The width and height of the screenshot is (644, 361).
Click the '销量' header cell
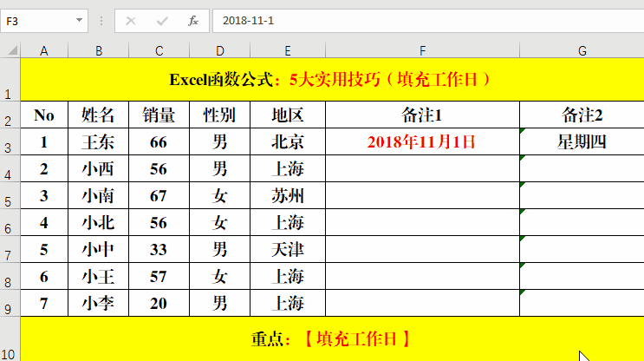click(159, 115)
